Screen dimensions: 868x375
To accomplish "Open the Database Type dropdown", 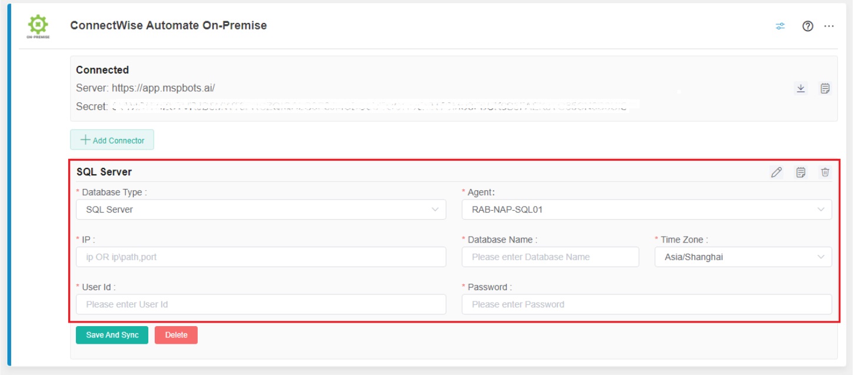I will (x=259, y=210).
